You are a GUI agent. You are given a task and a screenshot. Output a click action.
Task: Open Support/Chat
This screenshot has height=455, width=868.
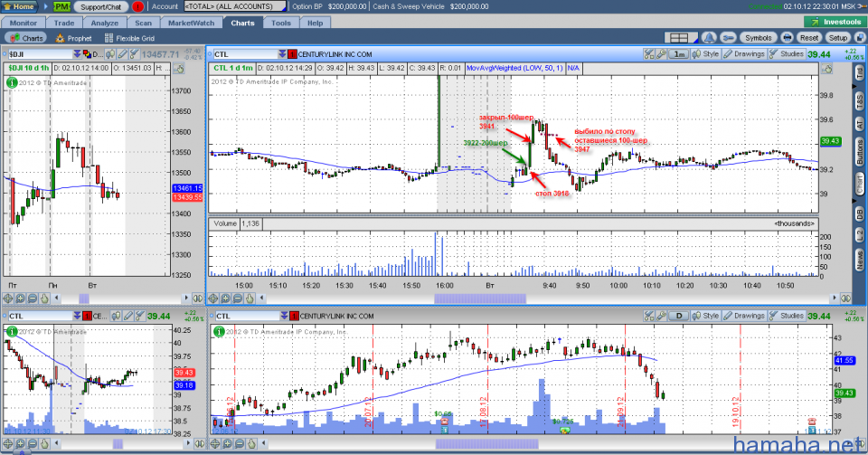point(100,6)
